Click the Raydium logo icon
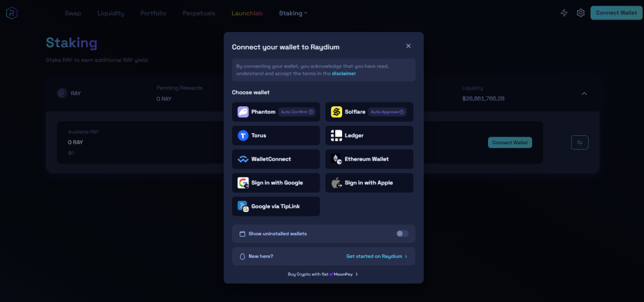 (11, 13)
